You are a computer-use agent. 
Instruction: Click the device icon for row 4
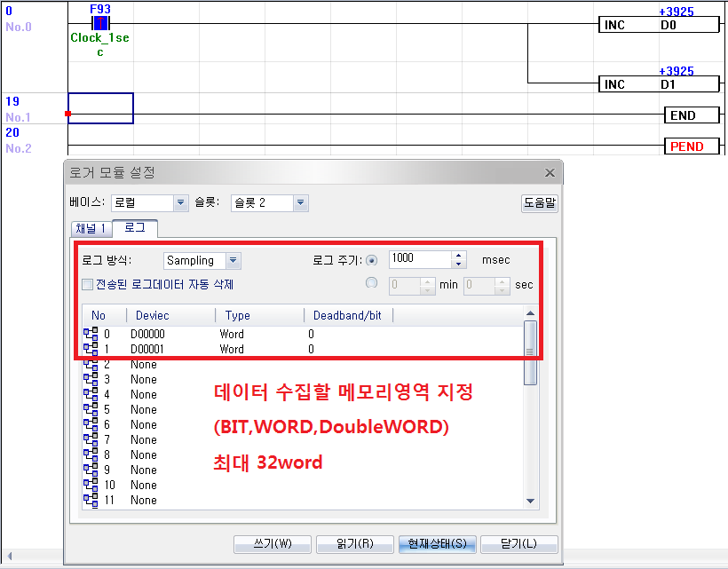pos(91,394)
